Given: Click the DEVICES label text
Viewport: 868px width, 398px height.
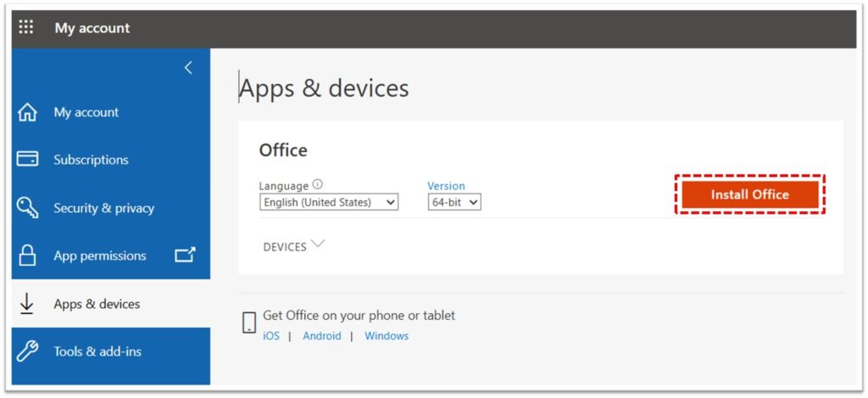Looking at the screenshot, I should [285, 247].
